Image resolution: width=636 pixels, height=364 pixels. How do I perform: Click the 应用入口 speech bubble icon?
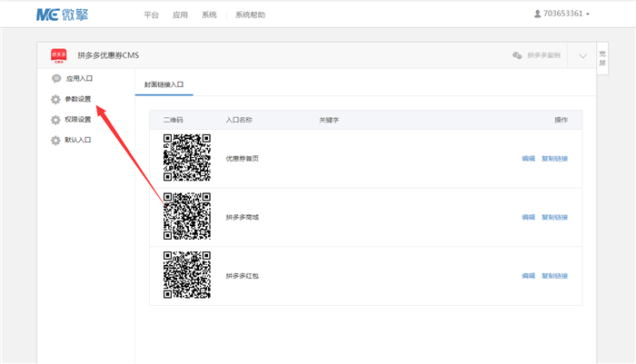point(56,79)
